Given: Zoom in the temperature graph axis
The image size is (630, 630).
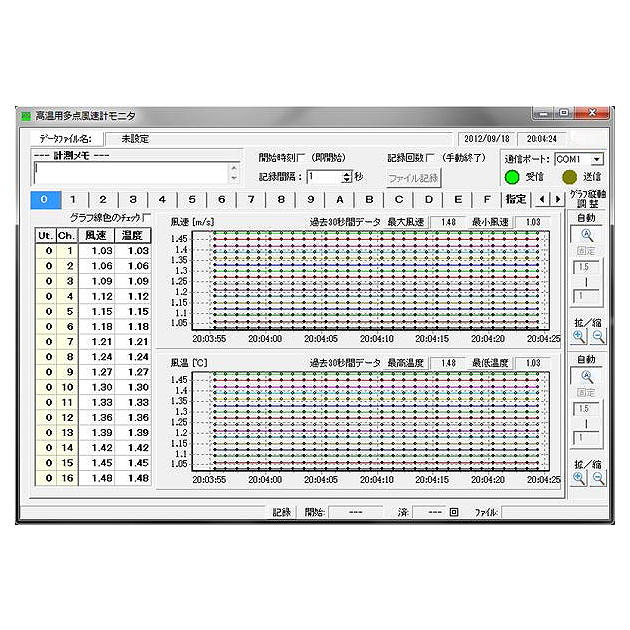Looking at the screenshot, I should click(578, 478).
